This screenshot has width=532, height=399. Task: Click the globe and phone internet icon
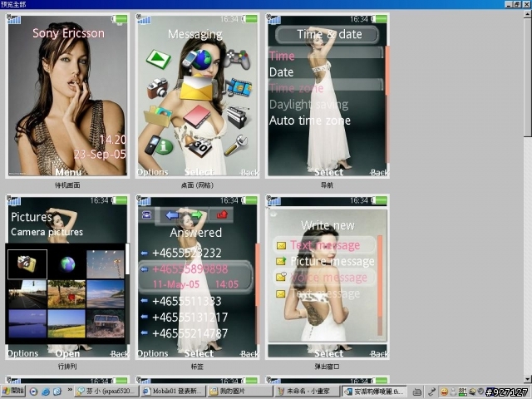[197, 59]
